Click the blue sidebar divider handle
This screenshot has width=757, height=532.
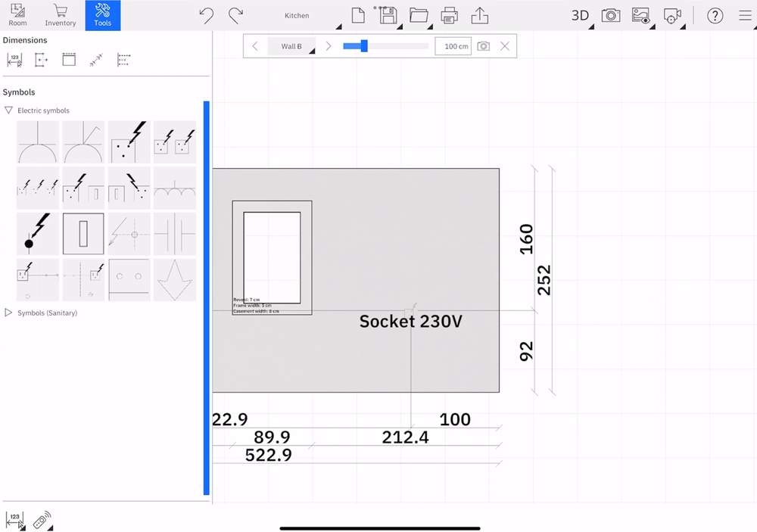[207, 298]
